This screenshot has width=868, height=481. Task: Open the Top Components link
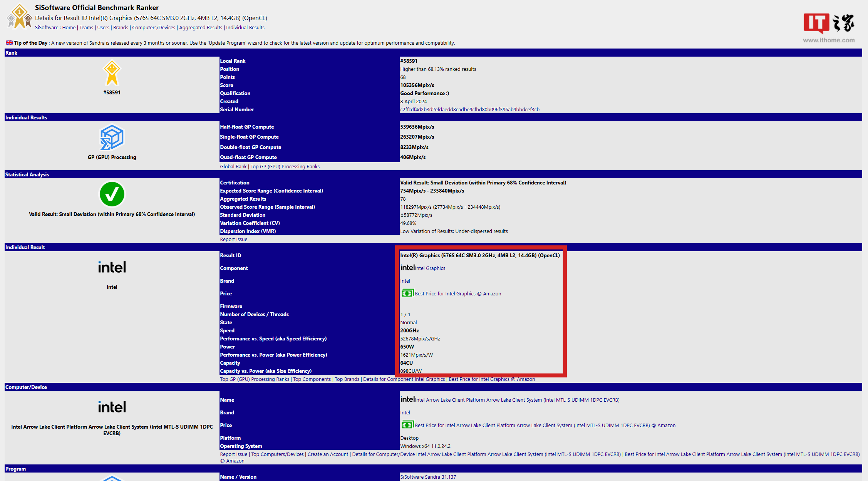coord(312,379)
